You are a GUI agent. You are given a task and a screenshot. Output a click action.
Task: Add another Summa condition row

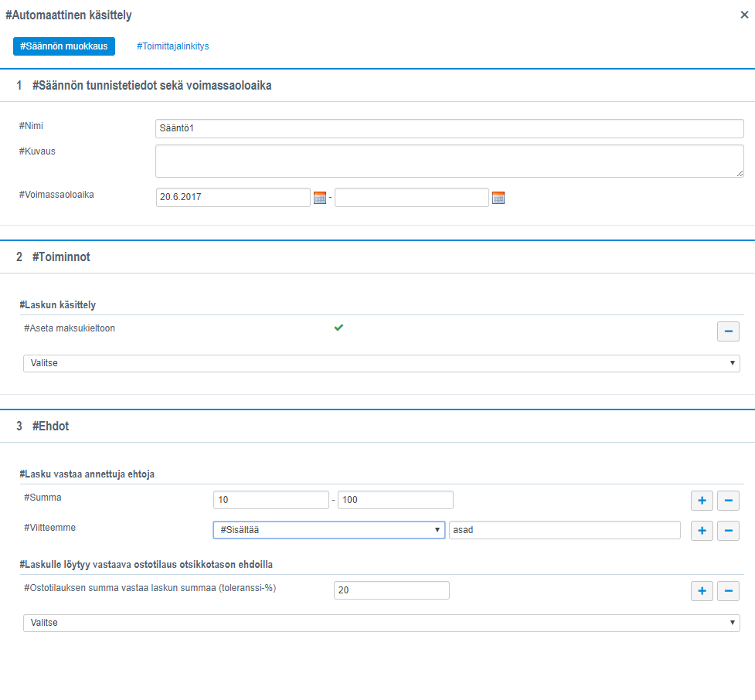tap(702, 501)
